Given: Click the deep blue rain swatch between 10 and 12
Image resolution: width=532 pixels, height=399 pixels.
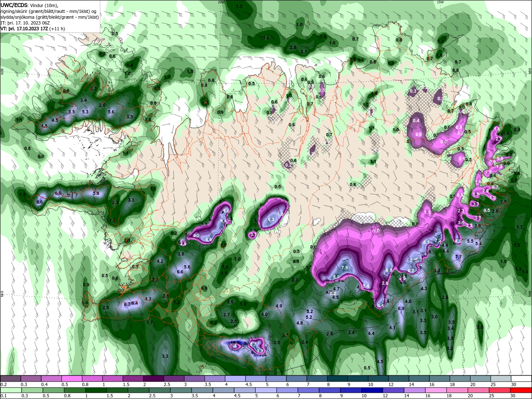Looking at the screenshot, I should pyautogui.click(x=372, y=390).
